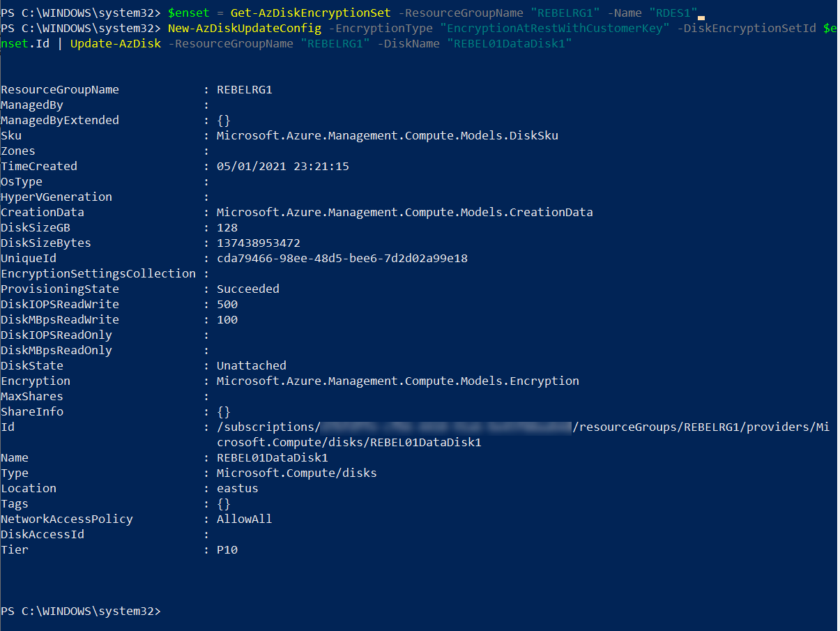
Task: Select "EncryptionAtRestWithCustomerKey" string
Action: (x=555, y=29)
